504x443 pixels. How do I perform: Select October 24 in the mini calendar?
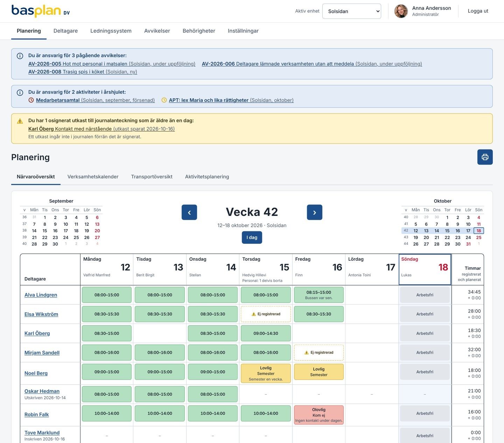[x=468, y=238]
